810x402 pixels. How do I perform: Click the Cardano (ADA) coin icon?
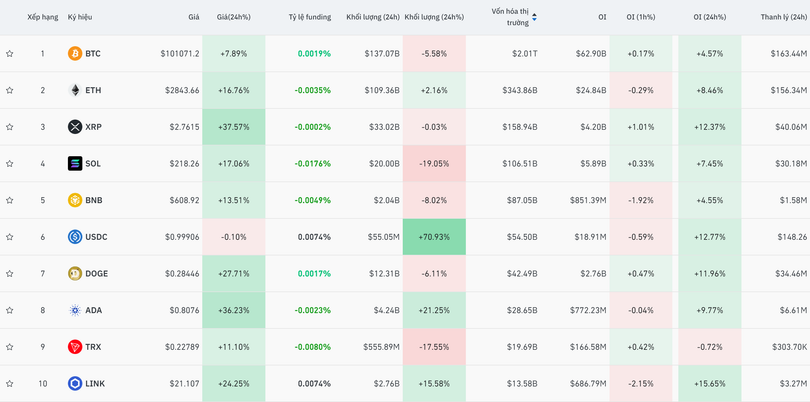[75, 310]
